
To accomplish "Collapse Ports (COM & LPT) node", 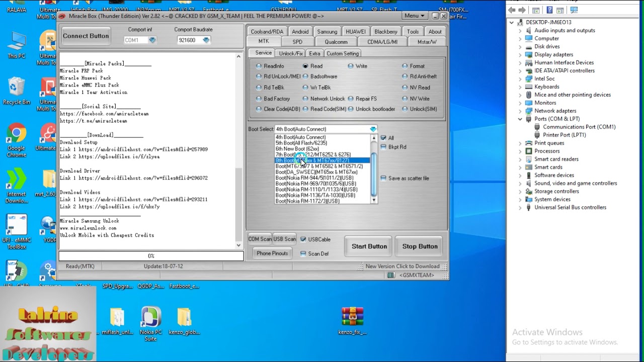I will [x=520, y=119].
